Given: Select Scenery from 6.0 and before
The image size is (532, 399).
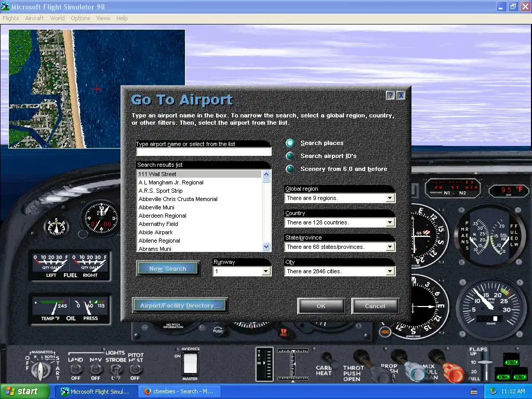Looking at the screenshot, I should click(x=290, y=169).
